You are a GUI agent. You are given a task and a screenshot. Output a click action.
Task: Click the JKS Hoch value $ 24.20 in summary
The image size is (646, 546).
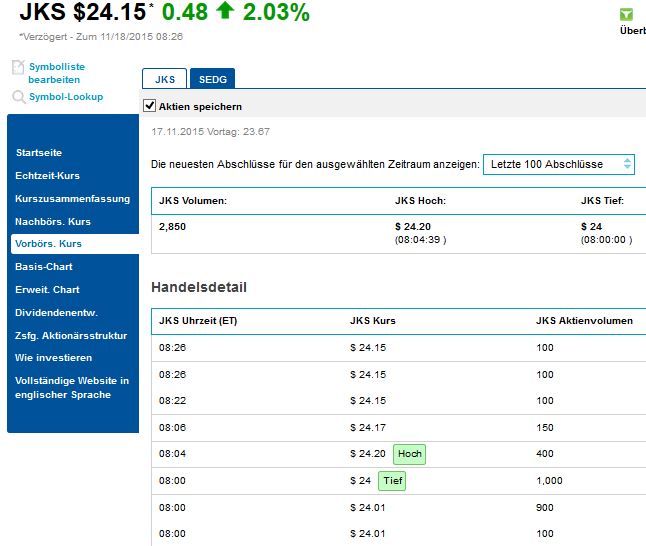[413, 227]
